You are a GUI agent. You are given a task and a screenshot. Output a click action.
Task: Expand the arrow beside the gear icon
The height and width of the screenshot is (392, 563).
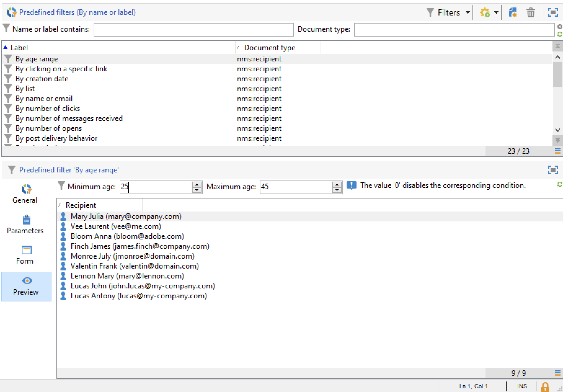[x=496, y=13]
